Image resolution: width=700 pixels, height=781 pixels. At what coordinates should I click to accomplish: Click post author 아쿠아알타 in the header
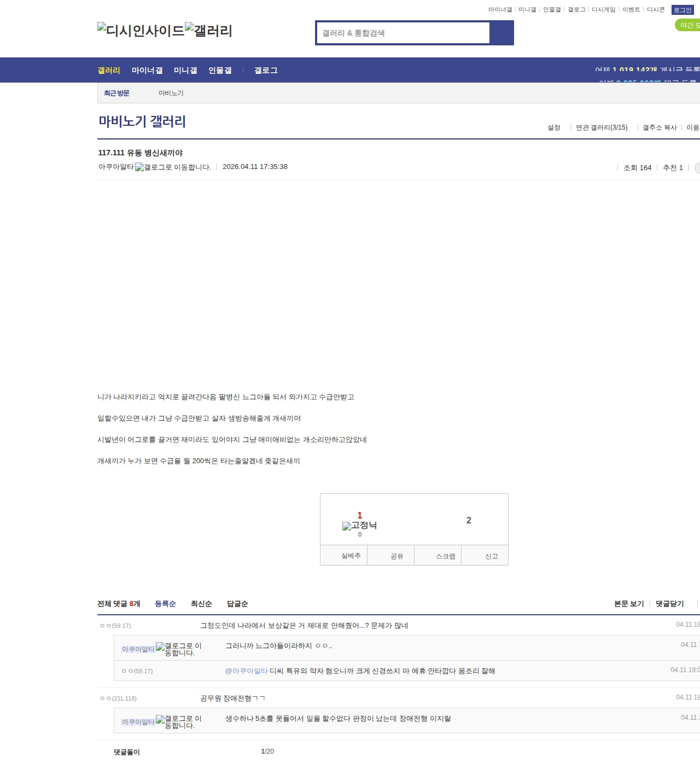(x=116, y=167)
